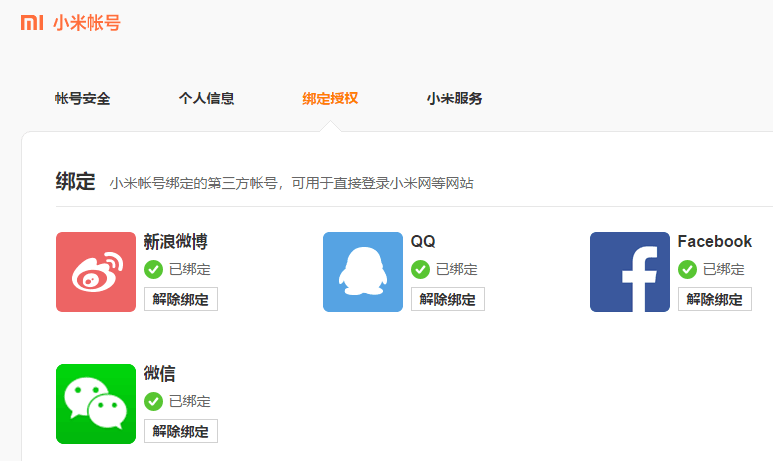Unbind the QQ account
Viewport: 773px width, 461px height.
448,299
